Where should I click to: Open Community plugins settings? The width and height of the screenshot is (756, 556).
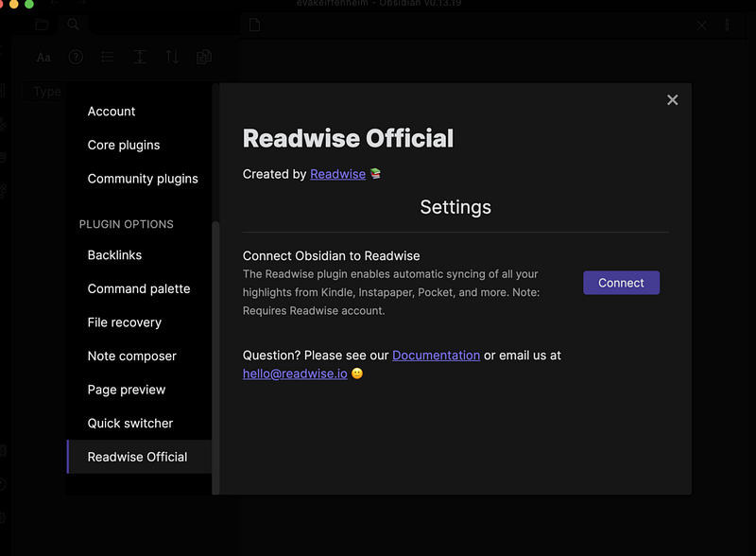tap(143, 179)
